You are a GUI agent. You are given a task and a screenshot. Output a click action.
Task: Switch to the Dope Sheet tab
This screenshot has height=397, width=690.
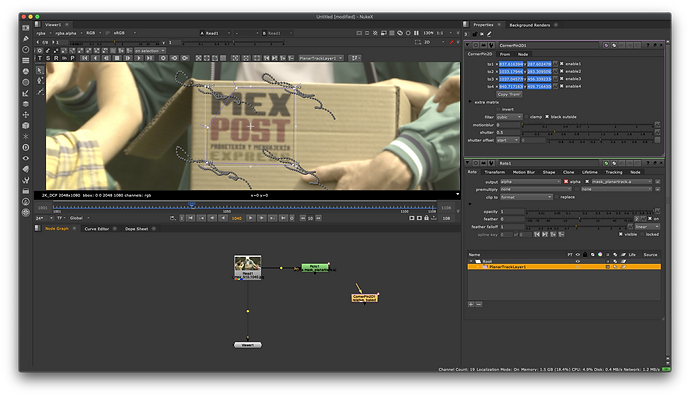[x=136, y=229]
